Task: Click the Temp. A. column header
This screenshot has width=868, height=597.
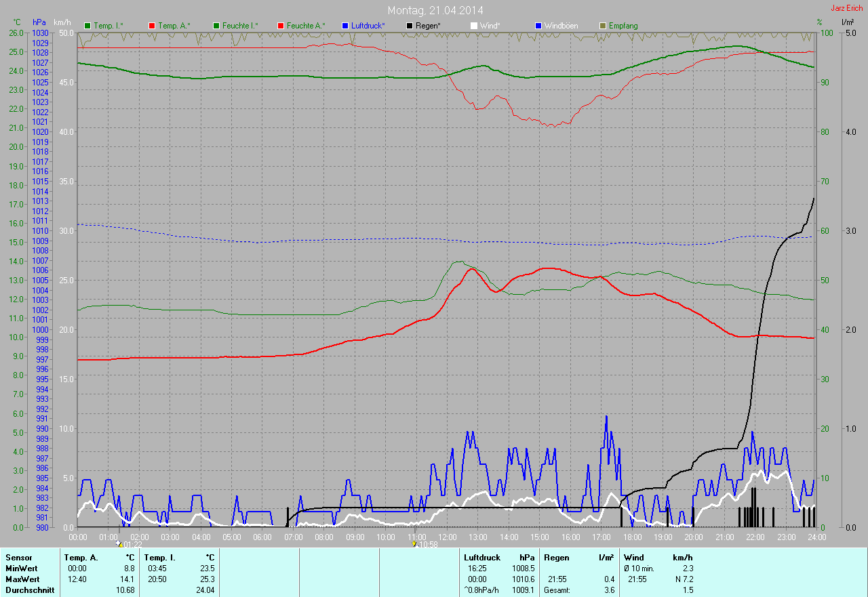Action: (x=81, y=558)
